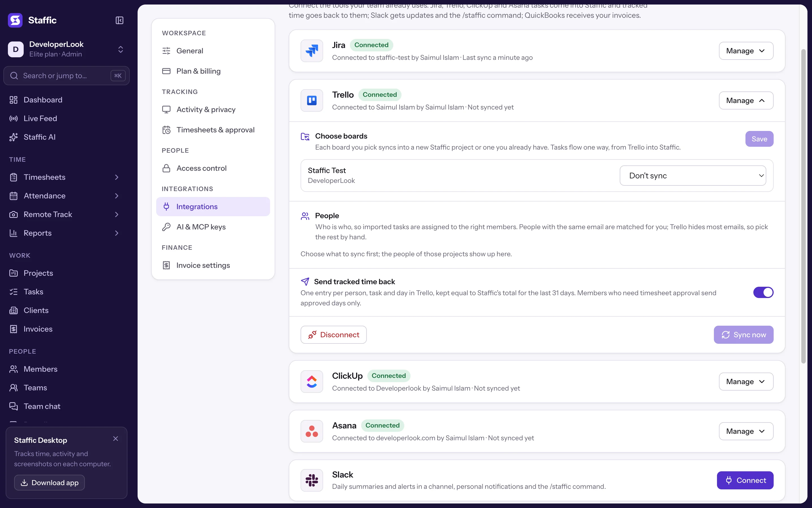Image resolution: width=812 pixels, height=508 pixels.
Task: Open Activity & privacy settings
Action: click(213, 110)
